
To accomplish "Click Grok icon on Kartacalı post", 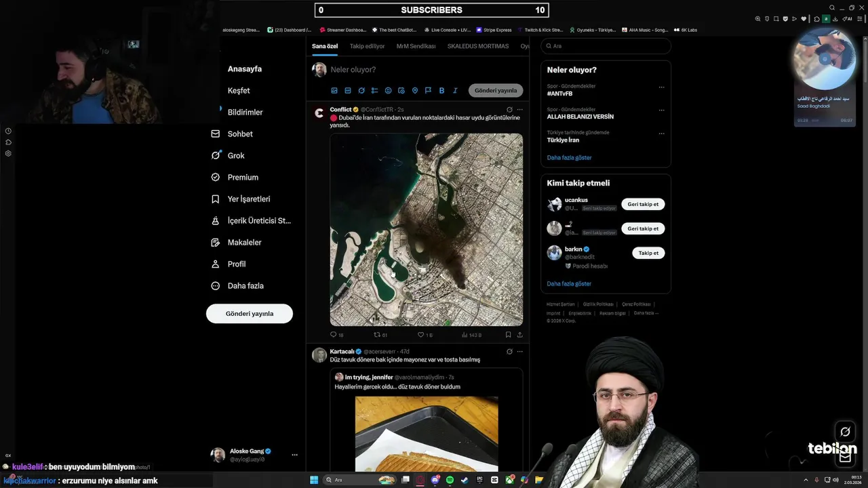I will tap(509, 352).
